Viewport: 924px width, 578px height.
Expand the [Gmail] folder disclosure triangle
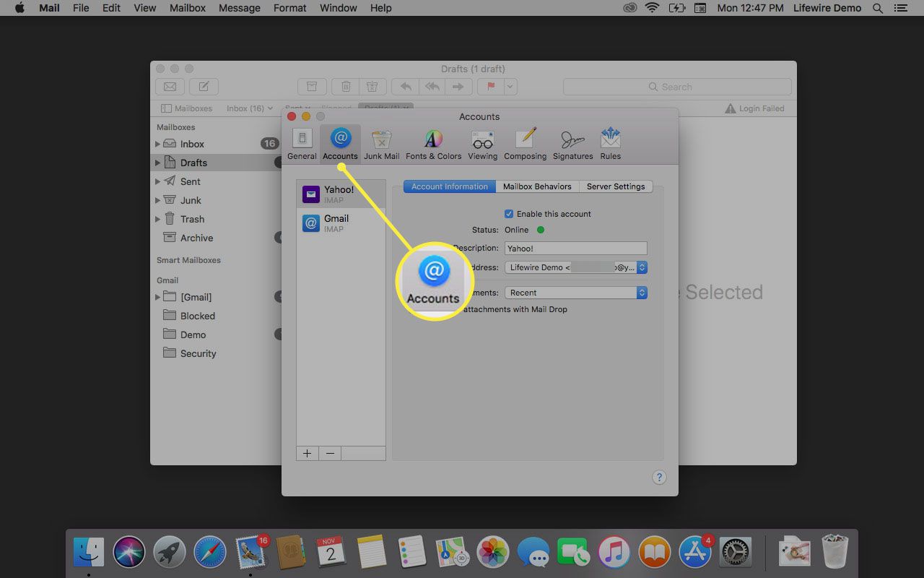157,297
